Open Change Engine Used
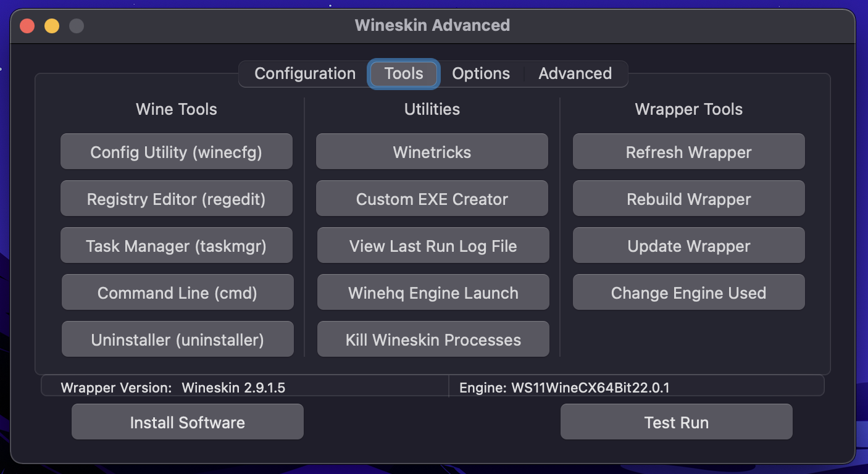The width and height of the screenshot is (868, 474). pyautogui.click(x=689, y=293)
